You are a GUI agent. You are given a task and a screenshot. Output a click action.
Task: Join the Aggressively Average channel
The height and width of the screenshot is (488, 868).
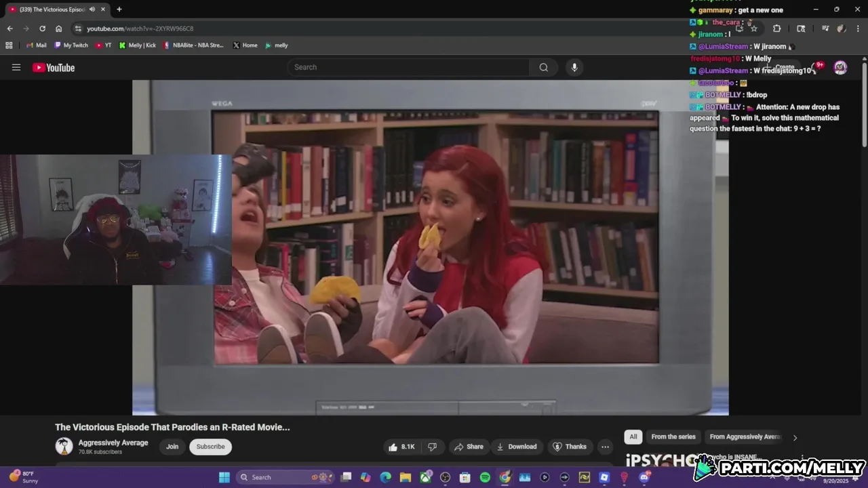pyautogui.click(x=172, y=447)
